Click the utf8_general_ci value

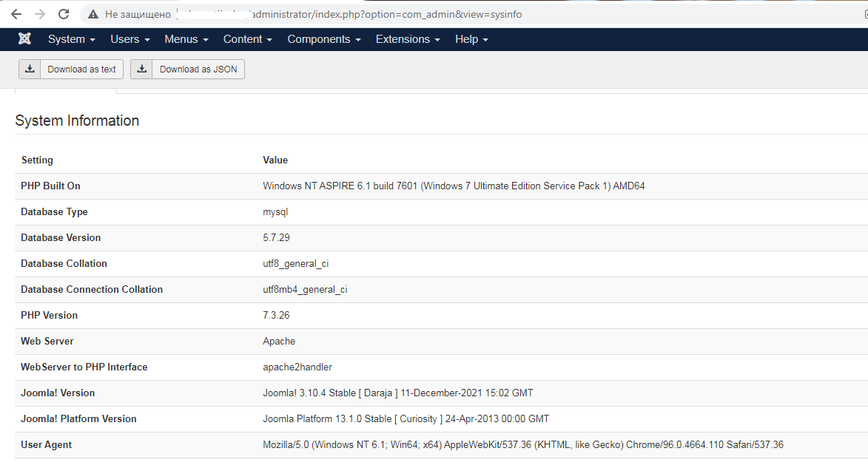click(x=295, y=264)
